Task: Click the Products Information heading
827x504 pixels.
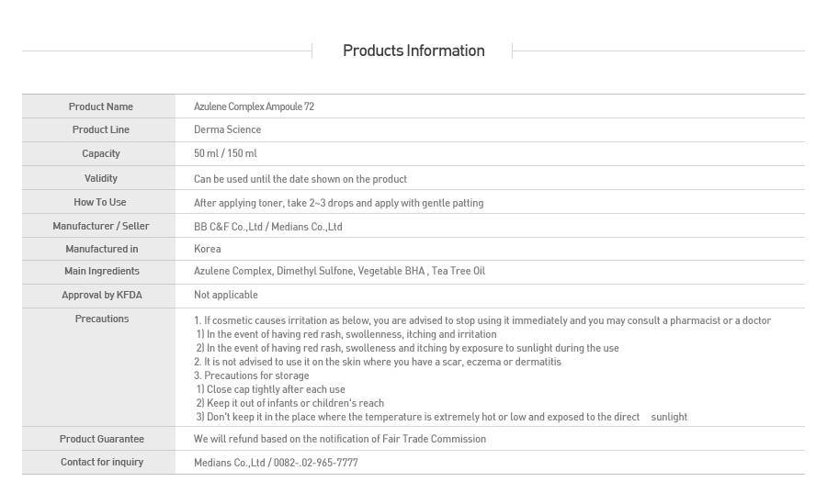Action: tap(413, 50)
